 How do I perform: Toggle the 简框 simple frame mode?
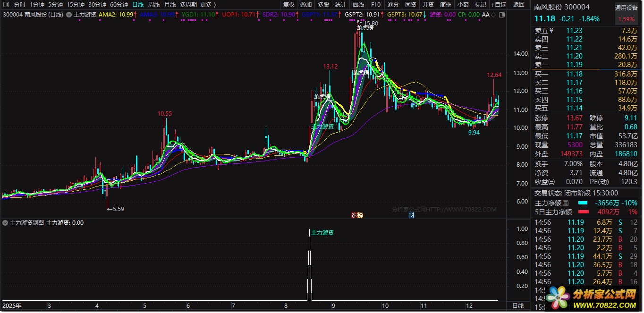pos(446,5)
